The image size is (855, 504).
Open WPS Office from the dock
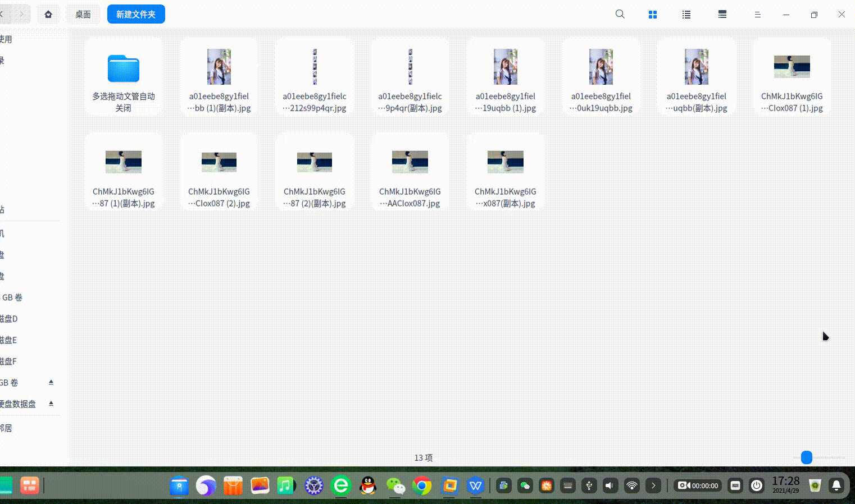(476, 485)
